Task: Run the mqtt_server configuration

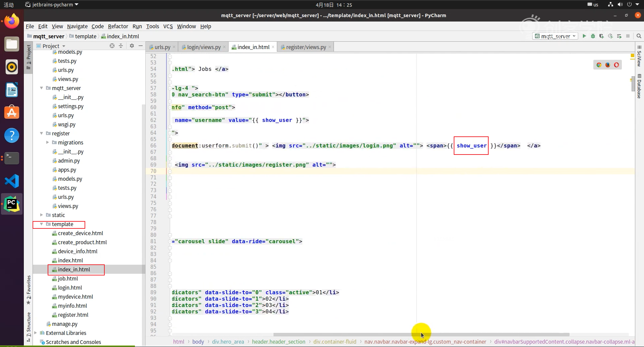Action: (584, 36)
